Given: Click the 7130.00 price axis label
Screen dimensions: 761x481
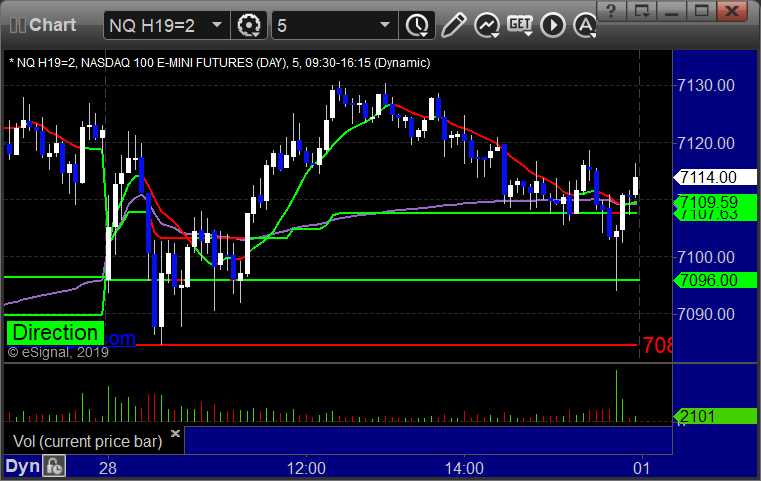Looking at the screenshot, I should coord(706,85).
